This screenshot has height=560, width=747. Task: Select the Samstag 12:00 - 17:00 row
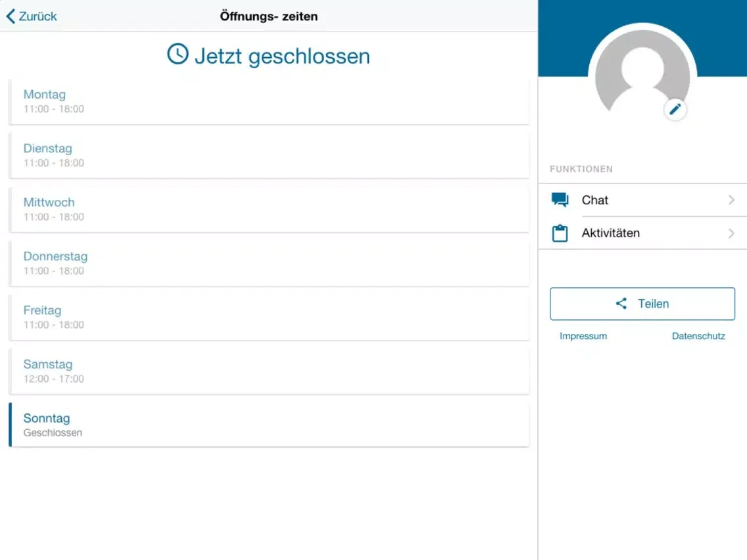coord(268,371)
